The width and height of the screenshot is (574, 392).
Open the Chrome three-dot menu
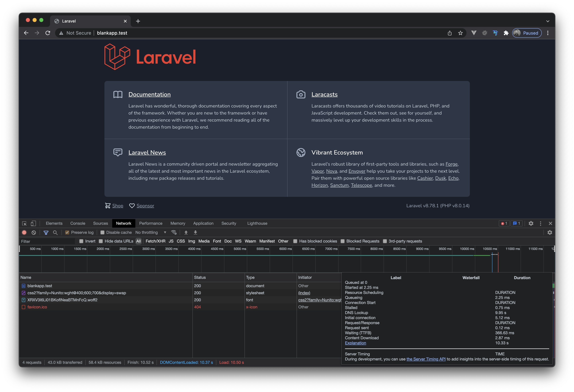tap(548, 33)
